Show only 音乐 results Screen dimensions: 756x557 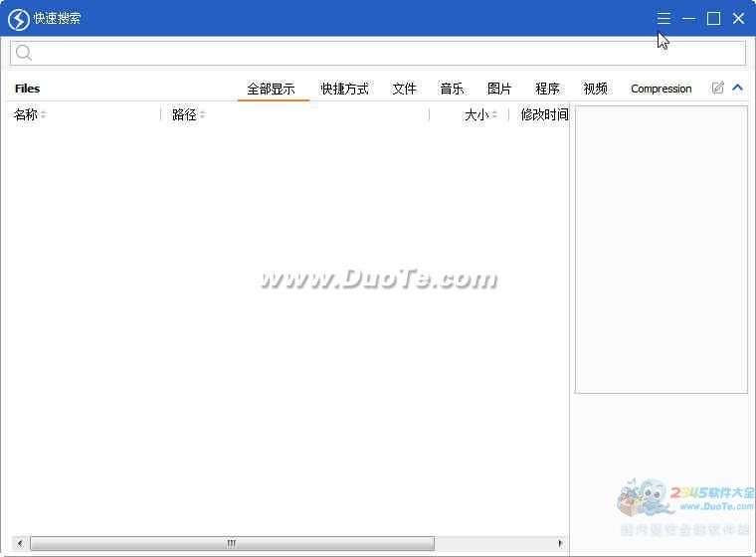(x=452, y=89)
